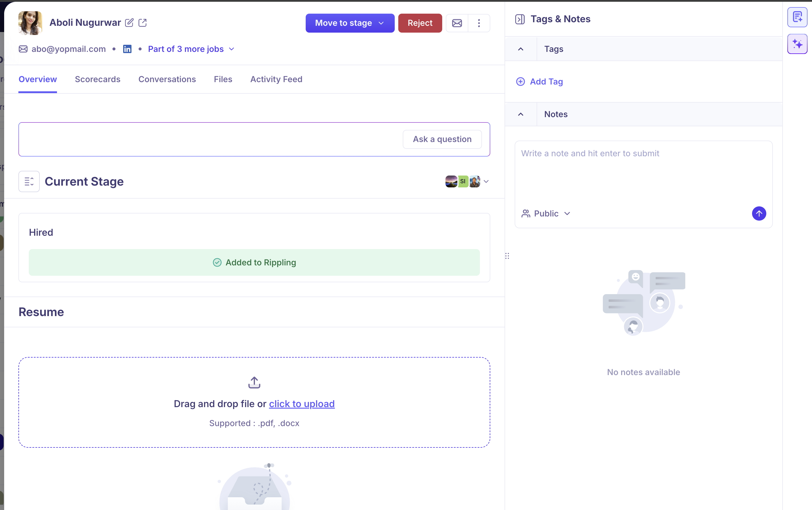Click the Ask a question button

point(442,139)
